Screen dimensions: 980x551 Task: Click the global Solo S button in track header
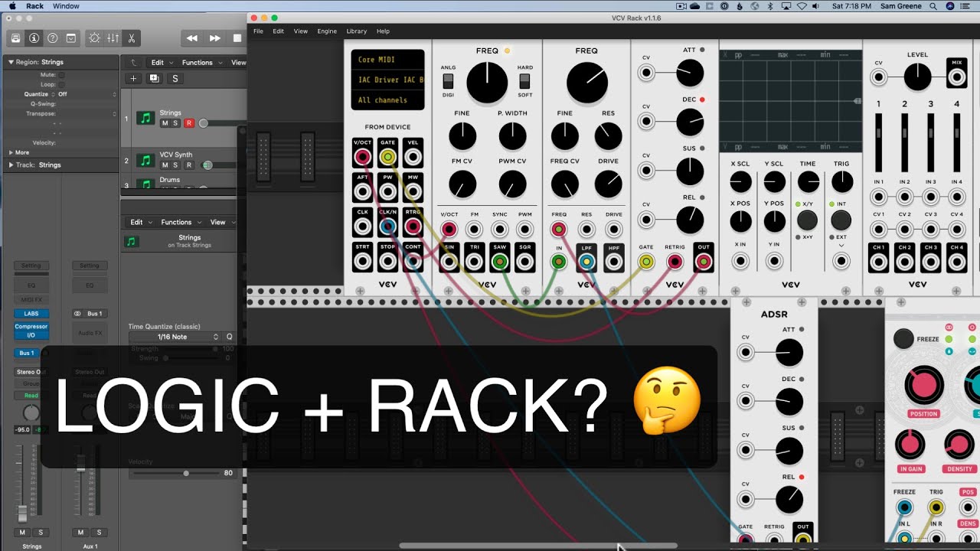coord(175,78)
